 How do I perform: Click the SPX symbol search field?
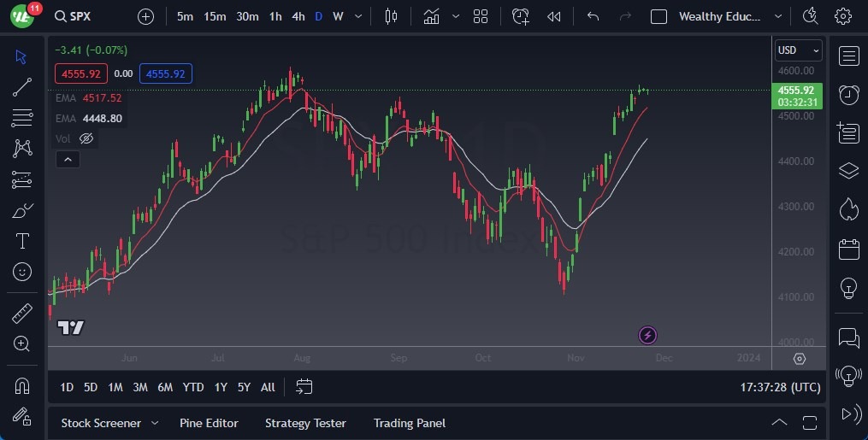tap(86, 16)
